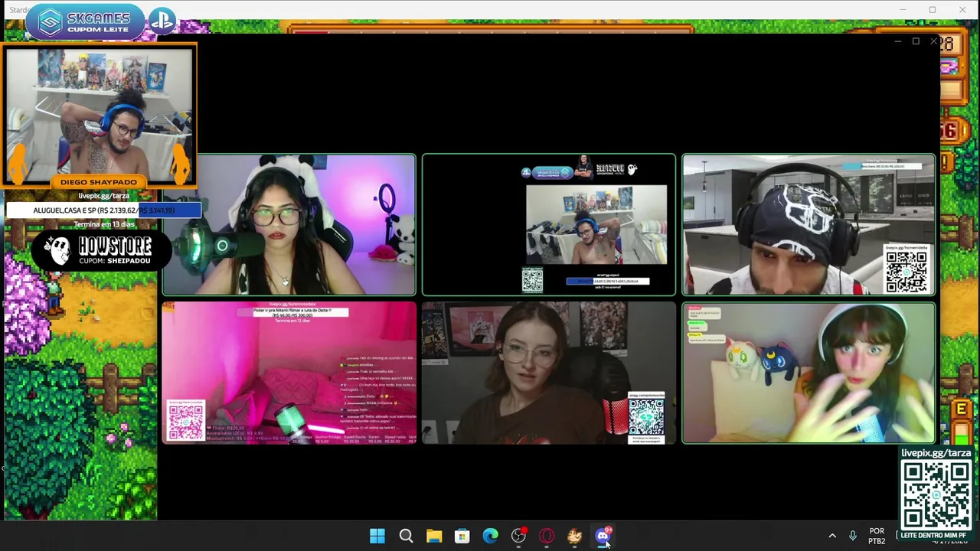The height and width of the screenshot is (551, 980).
Task: Switch to Stardew Valley chicken icon in taskbar
Action: (575, 536)
